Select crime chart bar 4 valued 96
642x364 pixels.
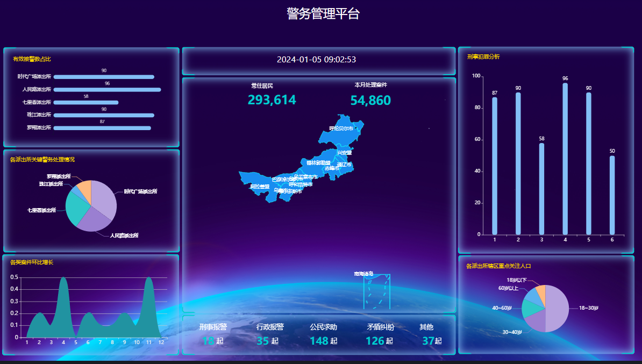pyautogui.click(x=566, y=159)
